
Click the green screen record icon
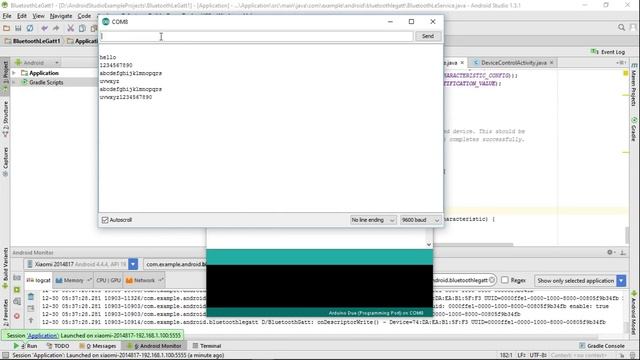pos(17,290)
